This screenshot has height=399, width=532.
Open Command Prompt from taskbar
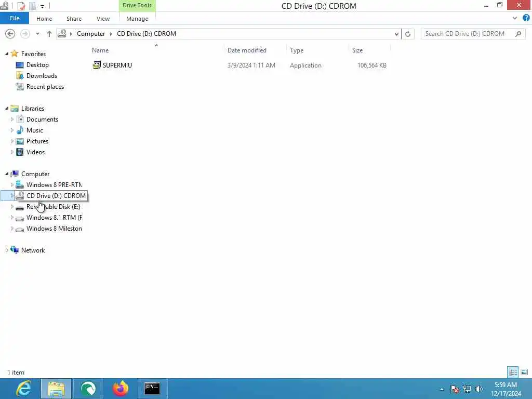tap(152, 389)
